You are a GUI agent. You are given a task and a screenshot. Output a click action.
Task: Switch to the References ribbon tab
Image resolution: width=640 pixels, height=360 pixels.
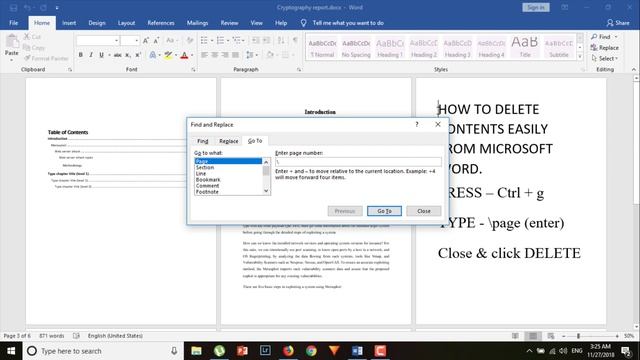coord(161,23)
